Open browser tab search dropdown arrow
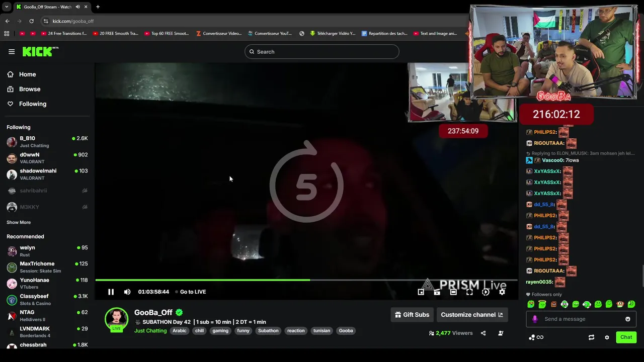This screenshot has height=362, width=644. pyautogui.click(x=6, y=7)
